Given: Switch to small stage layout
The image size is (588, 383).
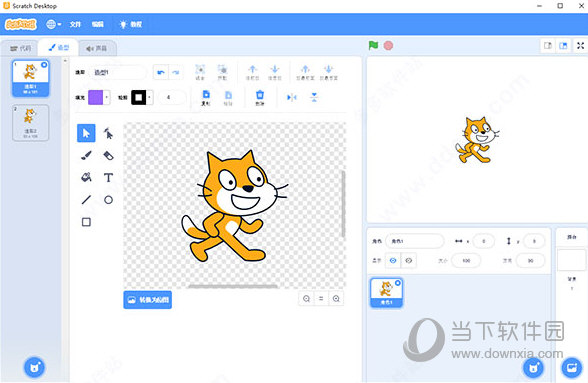Looking at the screenshot, I should (548, 46).
